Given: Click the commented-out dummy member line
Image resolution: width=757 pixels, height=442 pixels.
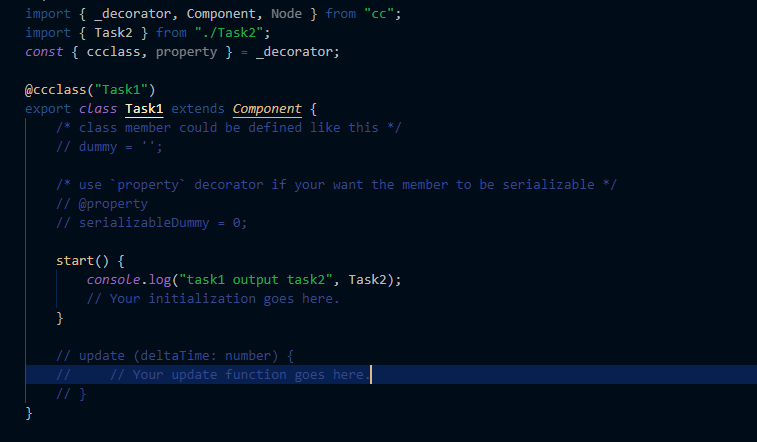Looking at the screenshot, I should pyautogui.click(x=110, y=147).
